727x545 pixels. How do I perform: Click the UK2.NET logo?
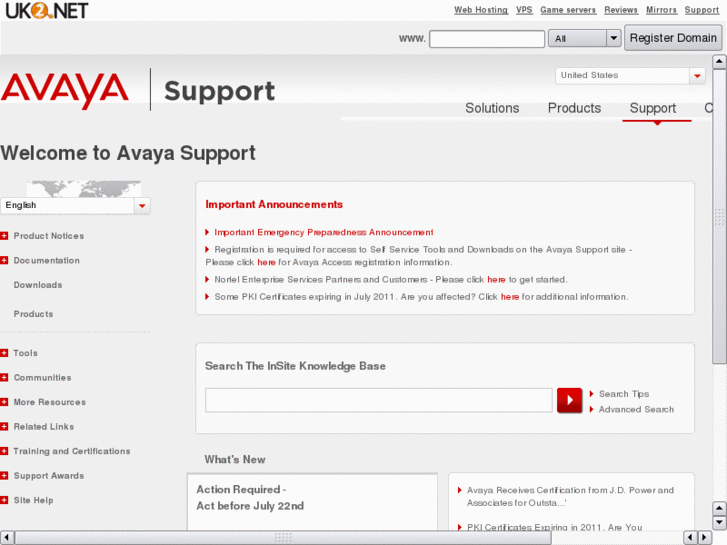click(x=46, y=10)
